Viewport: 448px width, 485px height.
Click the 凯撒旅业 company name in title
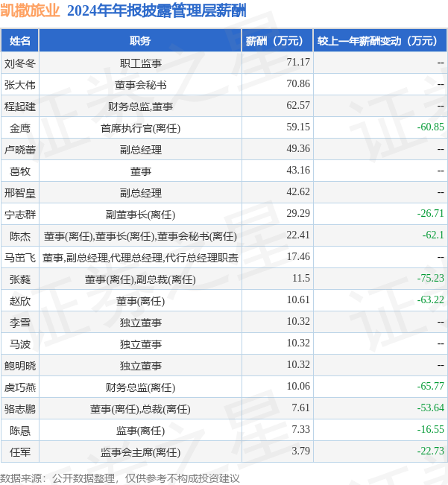[30, 10]
